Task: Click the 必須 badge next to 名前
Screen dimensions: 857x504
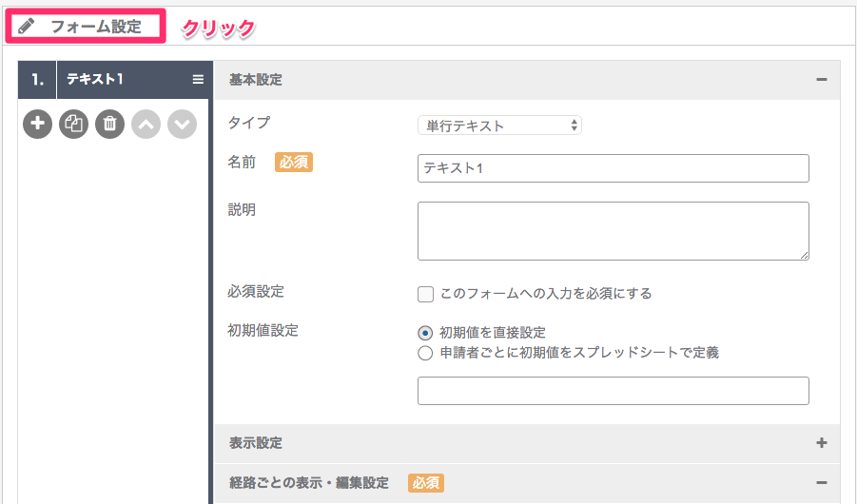Action: 294,163
